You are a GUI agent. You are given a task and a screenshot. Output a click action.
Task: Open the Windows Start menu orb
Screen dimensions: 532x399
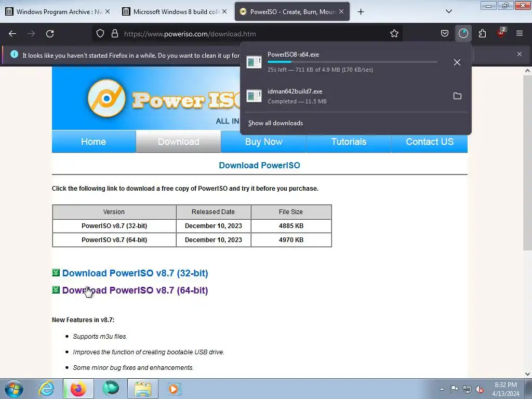[x=14, y=389]
